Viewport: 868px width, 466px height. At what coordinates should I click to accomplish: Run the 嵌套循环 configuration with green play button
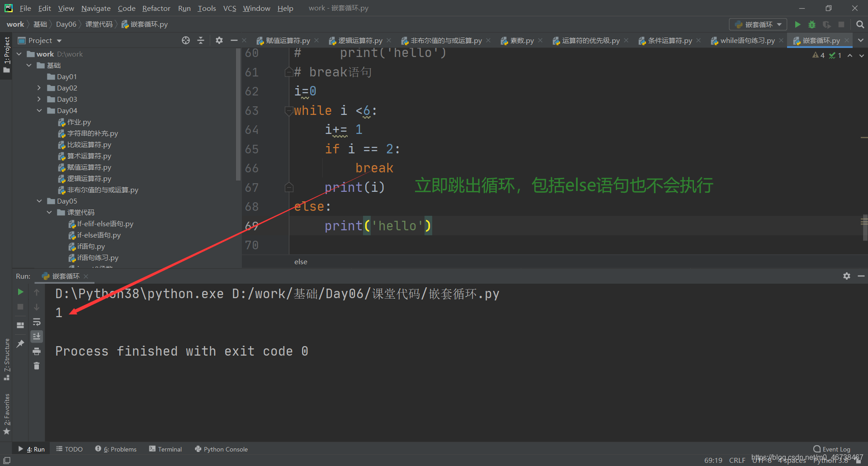click(798, 24)
